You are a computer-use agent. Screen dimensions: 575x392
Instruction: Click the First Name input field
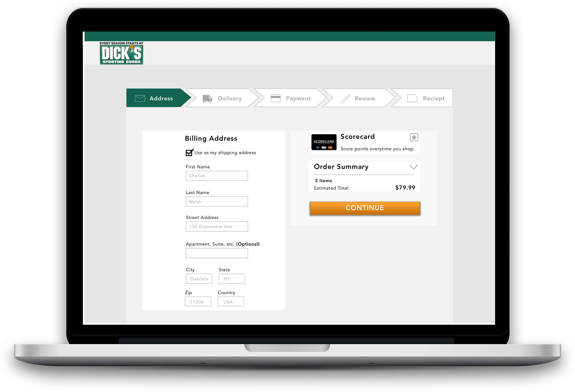(x=216, y=176)
